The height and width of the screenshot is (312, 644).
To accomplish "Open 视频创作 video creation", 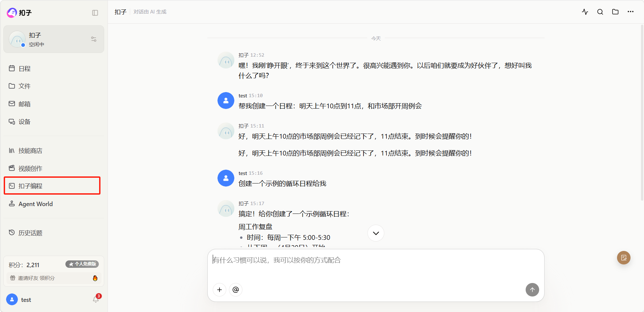I will point(54,168).
